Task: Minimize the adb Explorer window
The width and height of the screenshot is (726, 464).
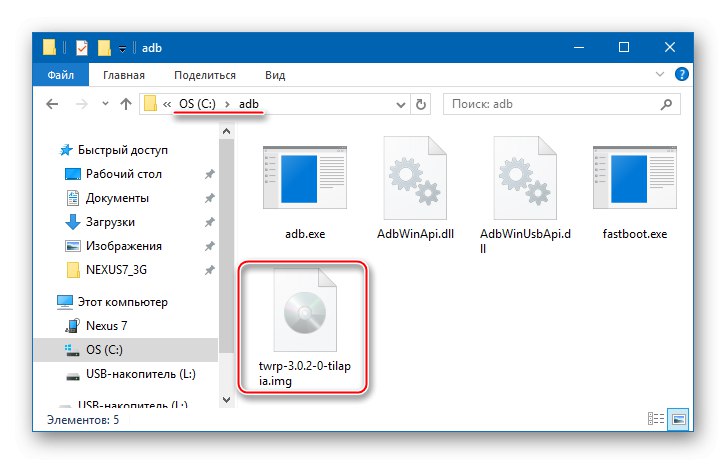Action: 579,47
